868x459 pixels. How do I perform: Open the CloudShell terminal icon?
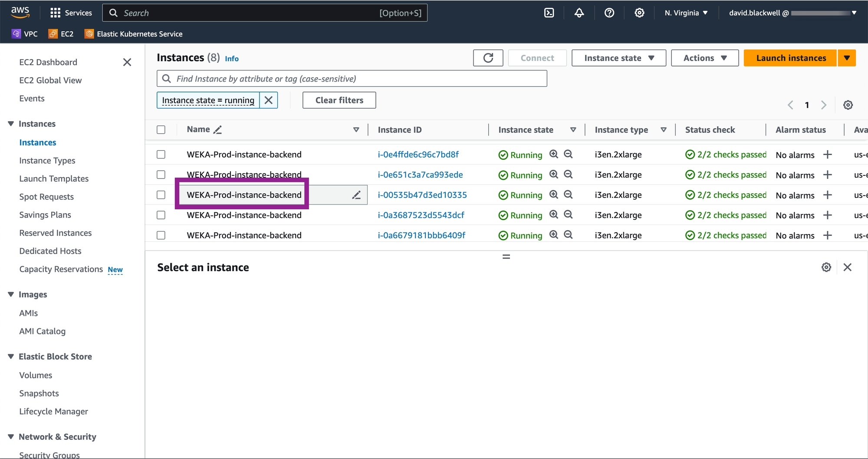point(549,13)
